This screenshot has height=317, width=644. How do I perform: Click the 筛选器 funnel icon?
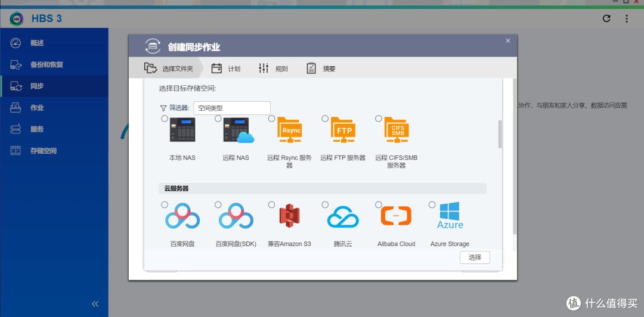point(163,108)
